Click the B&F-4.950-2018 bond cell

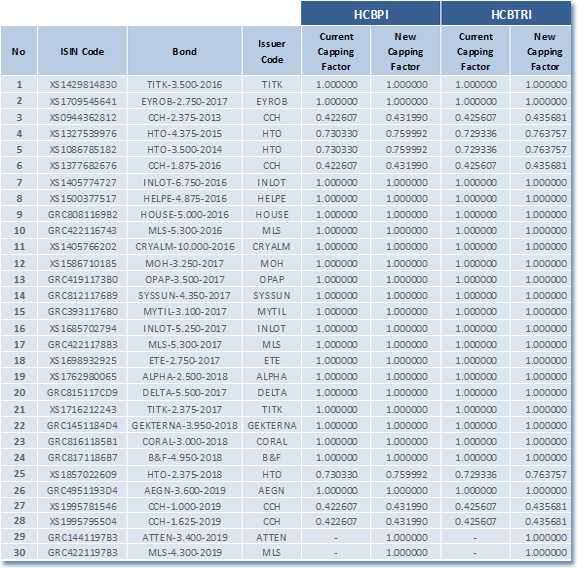(x=185, y=457)
